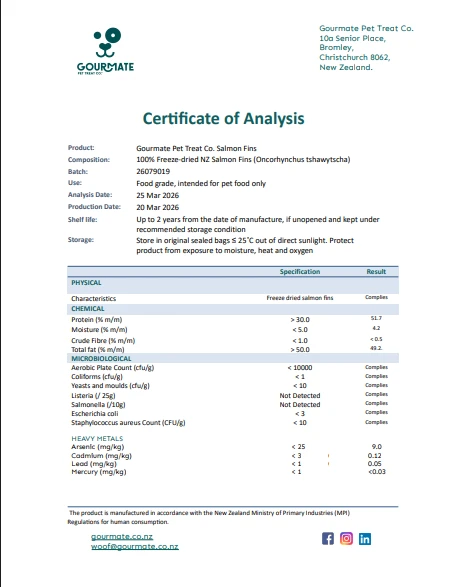The image size is (457, 587).
Task: Click Freeze dried salmon fins specification
Action: [300, 298]
